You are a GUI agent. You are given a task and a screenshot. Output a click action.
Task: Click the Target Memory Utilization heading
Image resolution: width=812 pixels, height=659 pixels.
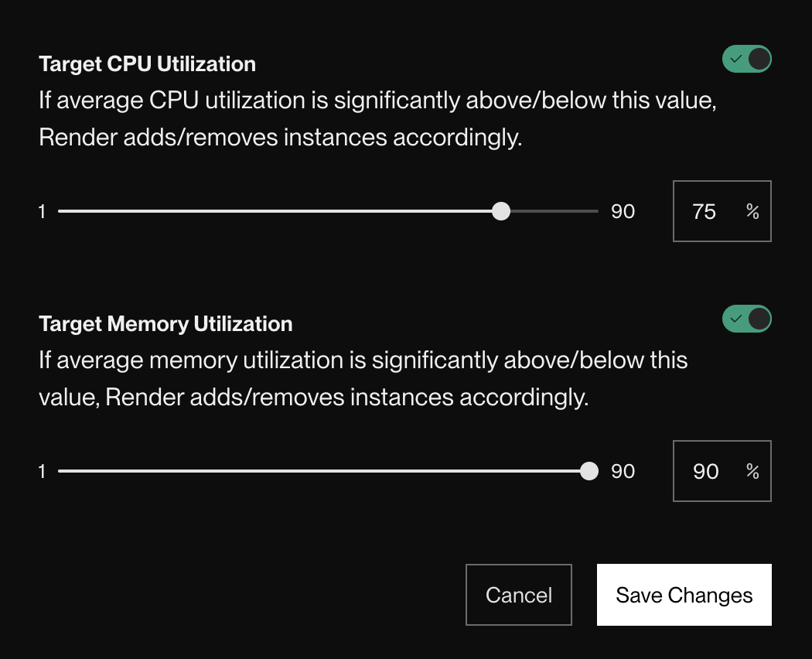[x=165, y=324]
